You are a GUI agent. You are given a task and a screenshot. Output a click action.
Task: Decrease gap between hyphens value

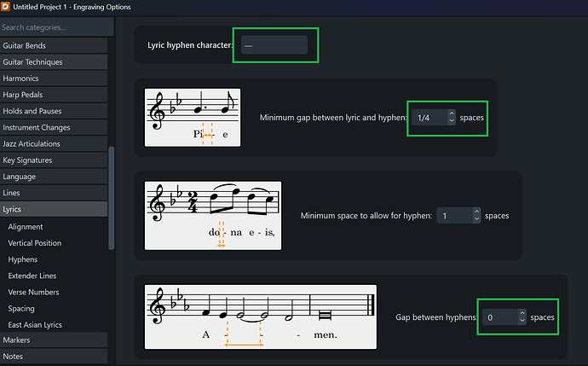[x=522, y=321]
